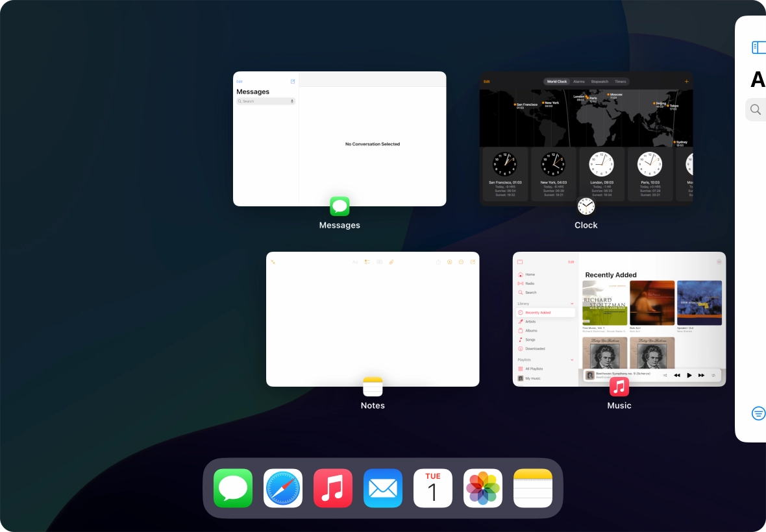Click the attachment paperclip in Notes

(391, 262)
